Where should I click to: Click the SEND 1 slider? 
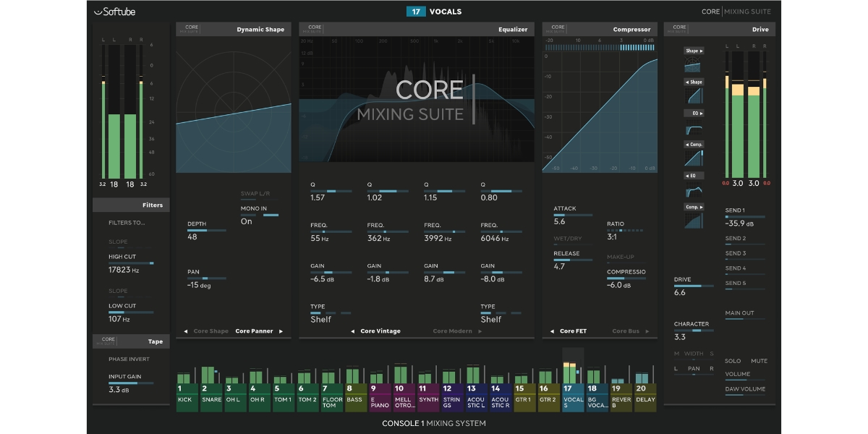(x=745, y=217)
